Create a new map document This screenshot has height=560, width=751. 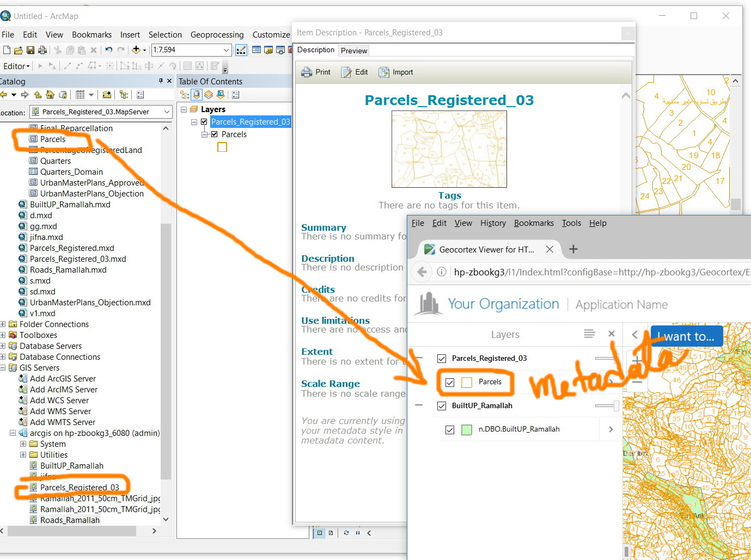pos(7,50)
